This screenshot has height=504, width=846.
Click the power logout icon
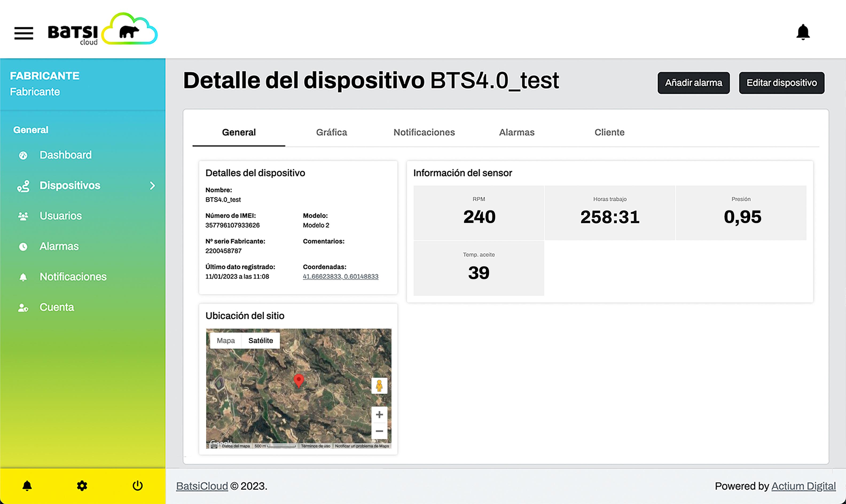[137, 486]
